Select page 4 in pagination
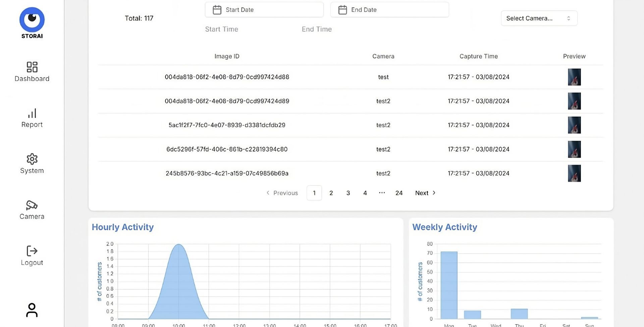Image resolution: width=644 pixels, height=327 pixels. 365,193
